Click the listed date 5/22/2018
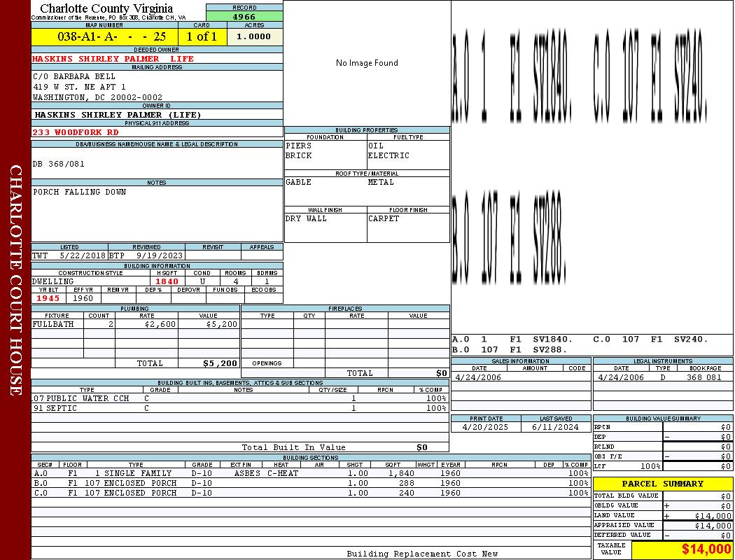The width and height of the screenshot is (735, 560). tap(83, 256)
